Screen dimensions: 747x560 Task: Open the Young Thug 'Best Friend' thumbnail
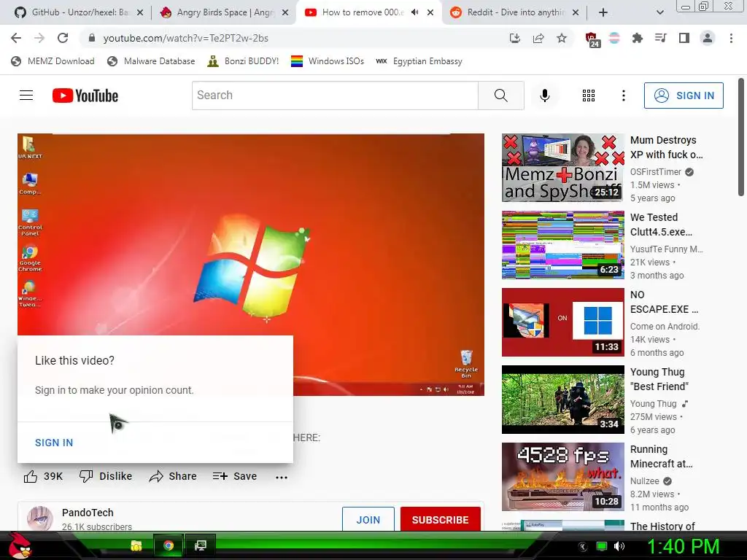[562, 399]
